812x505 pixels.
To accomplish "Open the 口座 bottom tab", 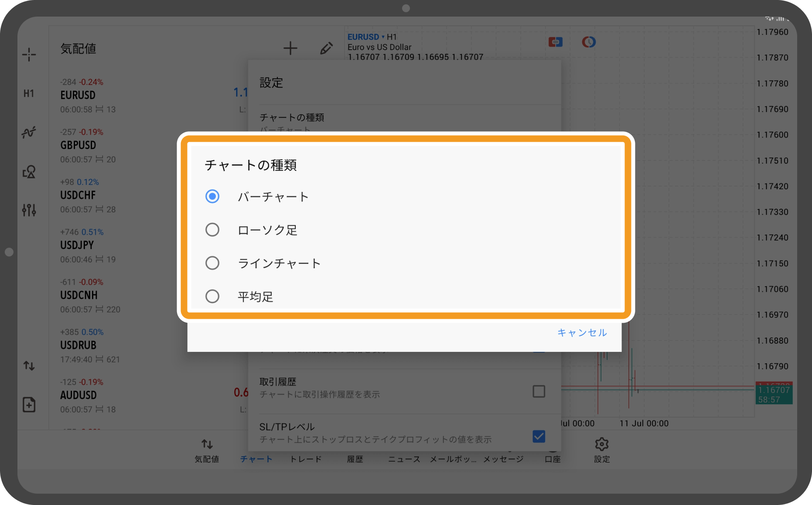I will click(553, 459).
